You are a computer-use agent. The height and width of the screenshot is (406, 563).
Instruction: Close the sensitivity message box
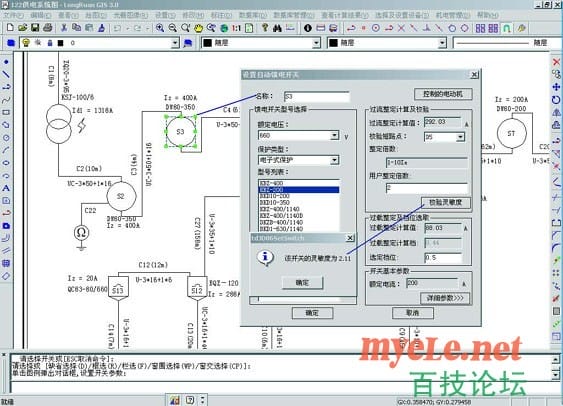(350, 238)
